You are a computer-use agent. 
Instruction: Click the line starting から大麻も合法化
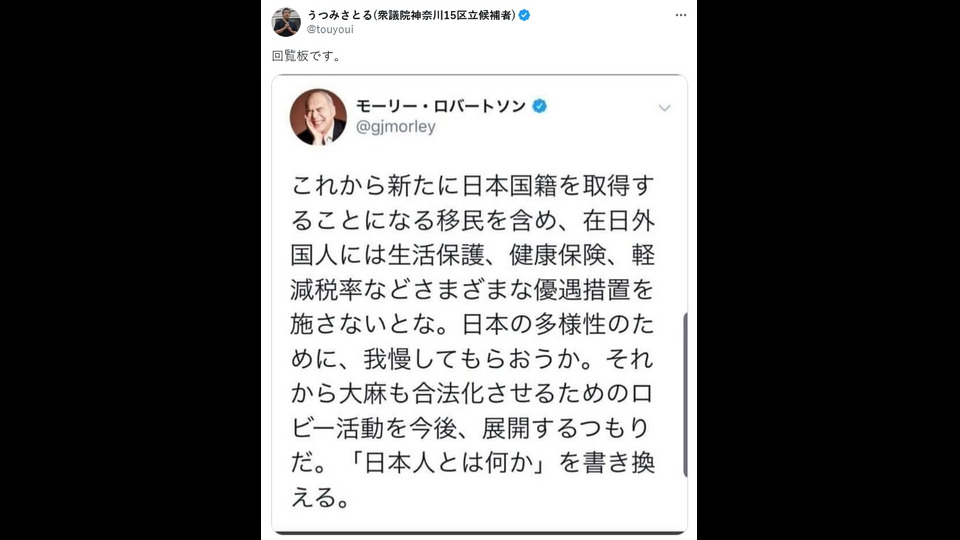click(473, 394)
